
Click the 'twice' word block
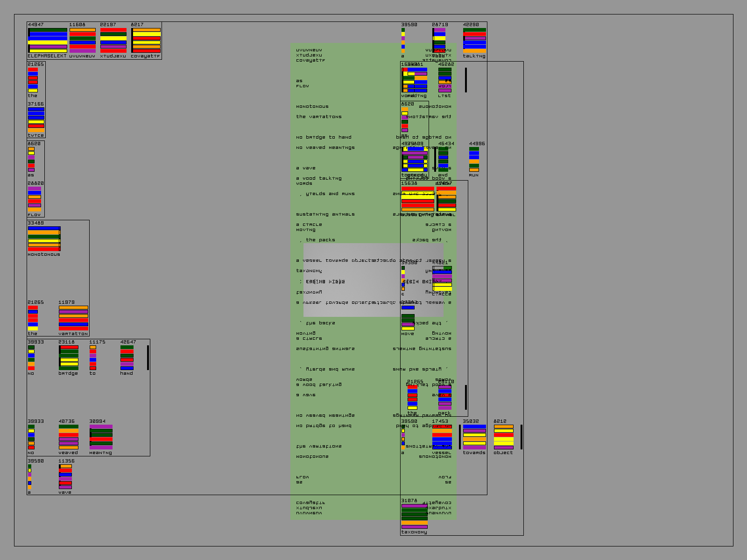coord(36,119)
